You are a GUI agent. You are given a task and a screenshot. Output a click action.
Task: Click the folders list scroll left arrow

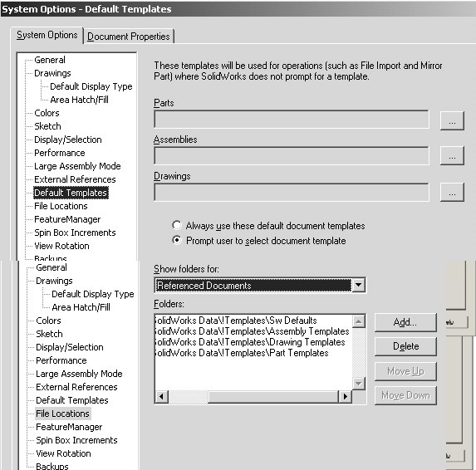161,397
